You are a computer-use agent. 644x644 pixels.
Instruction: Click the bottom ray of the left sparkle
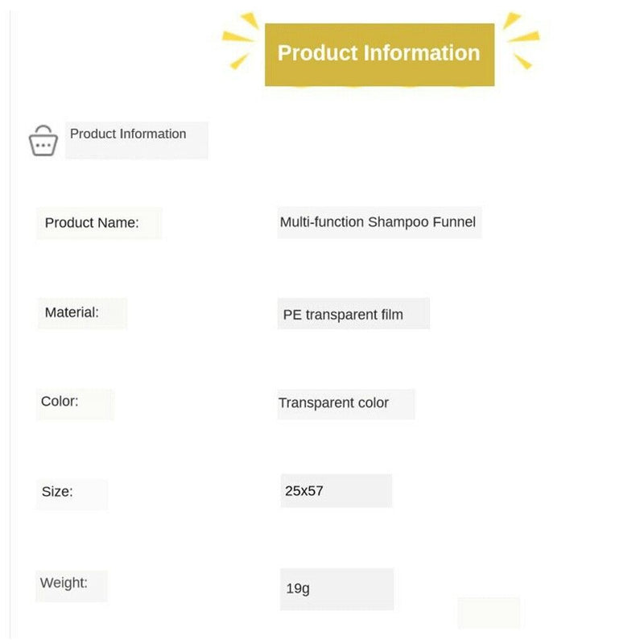(x=239, y=60)
